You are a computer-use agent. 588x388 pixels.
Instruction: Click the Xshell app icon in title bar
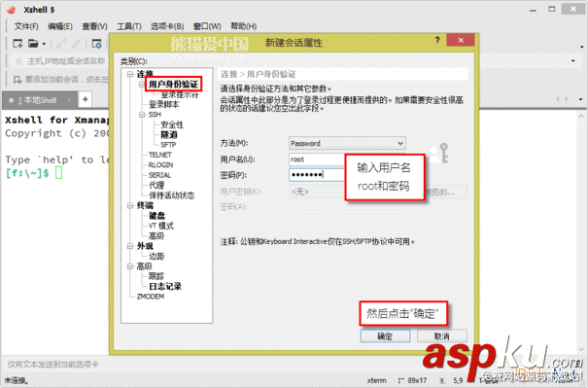[x=12, y=10]
